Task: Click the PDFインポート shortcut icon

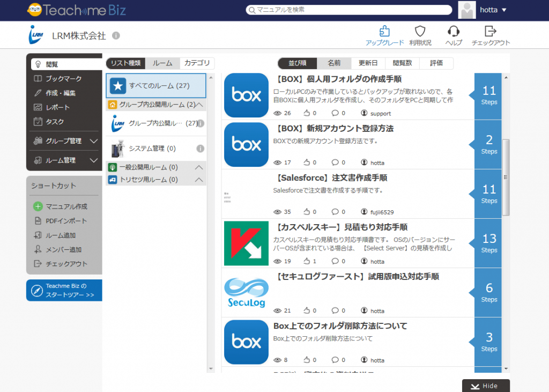Action: (38, 221)
